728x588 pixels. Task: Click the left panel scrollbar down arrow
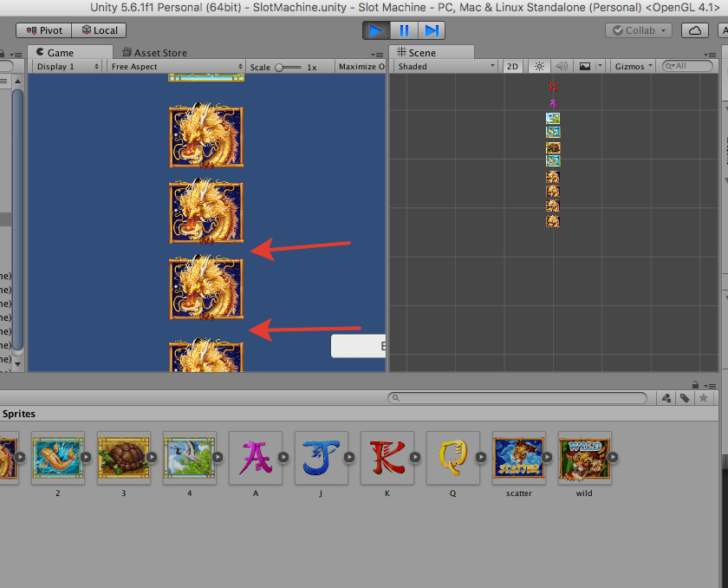click(17, 364)
